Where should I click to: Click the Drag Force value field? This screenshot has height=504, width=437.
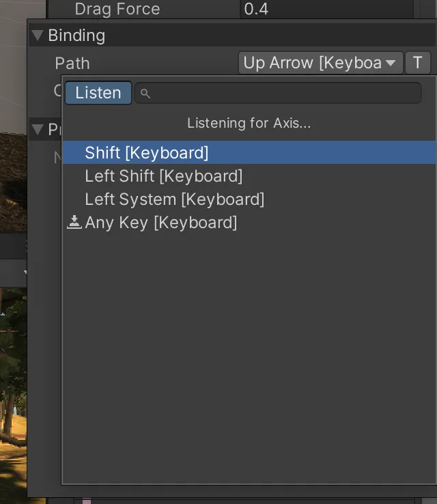(x=326, y=10)
